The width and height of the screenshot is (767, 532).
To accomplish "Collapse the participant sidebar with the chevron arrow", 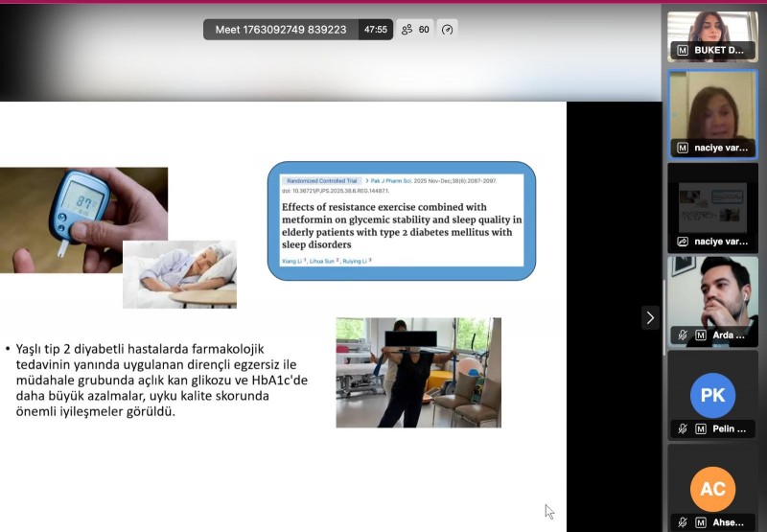I will [x=650, y=317].
